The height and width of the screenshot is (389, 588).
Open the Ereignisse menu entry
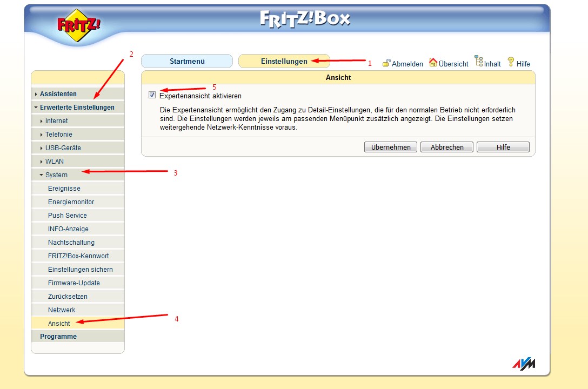tap(78, 188)
